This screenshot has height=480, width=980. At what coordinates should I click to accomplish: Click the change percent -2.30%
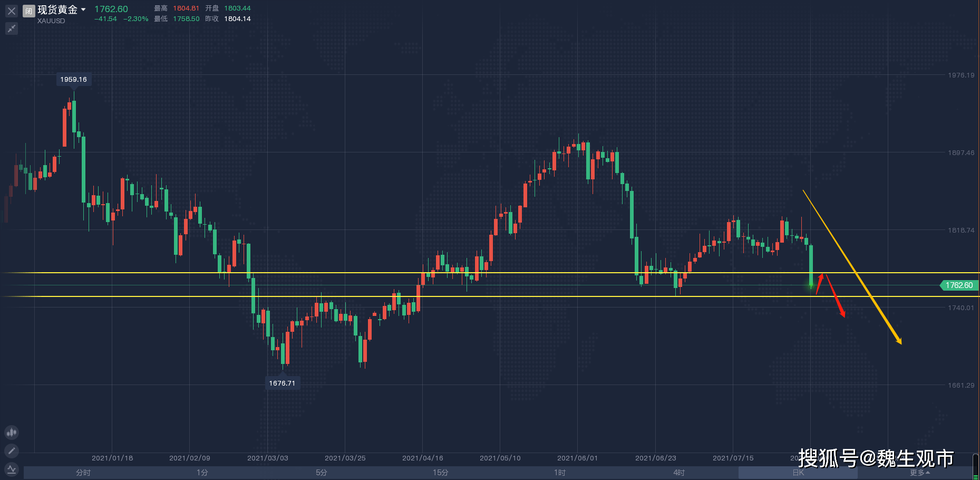pyautogui.click(x=136, y=19)
